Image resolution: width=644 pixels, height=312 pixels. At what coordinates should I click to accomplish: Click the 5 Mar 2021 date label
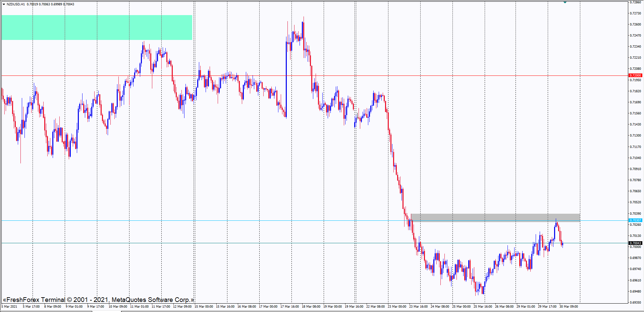(x=9, y=306)
